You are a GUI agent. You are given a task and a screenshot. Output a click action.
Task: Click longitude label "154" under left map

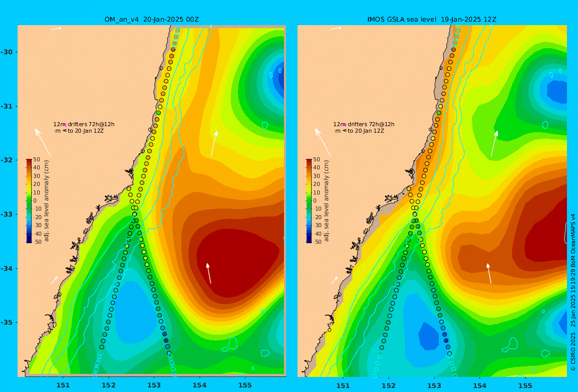[200, 385]
